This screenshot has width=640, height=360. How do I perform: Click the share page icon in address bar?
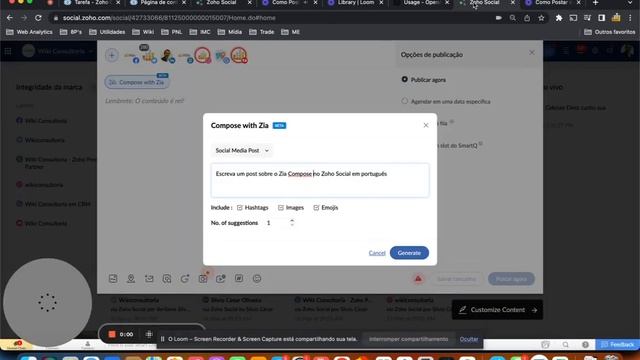click(527, 18)
